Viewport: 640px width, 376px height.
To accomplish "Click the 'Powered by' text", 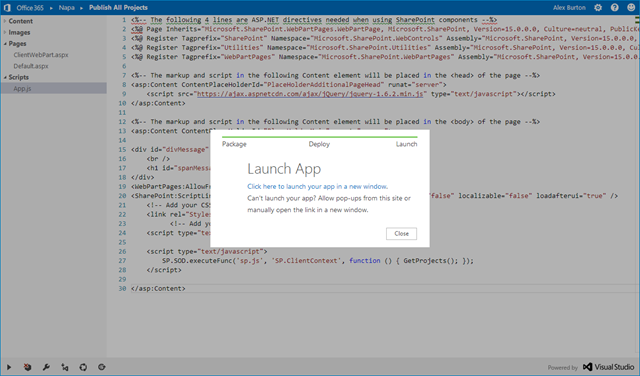I will click(x=562, y=367).
